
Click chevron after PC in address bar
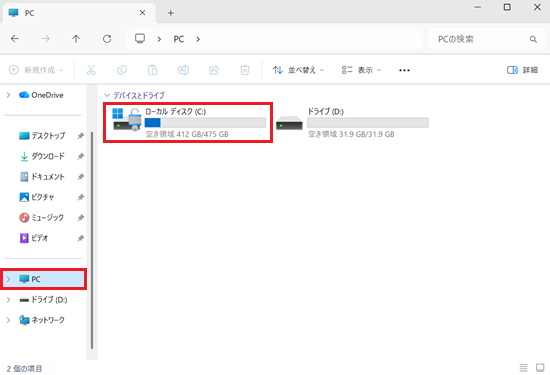click(x=198, y=39)
